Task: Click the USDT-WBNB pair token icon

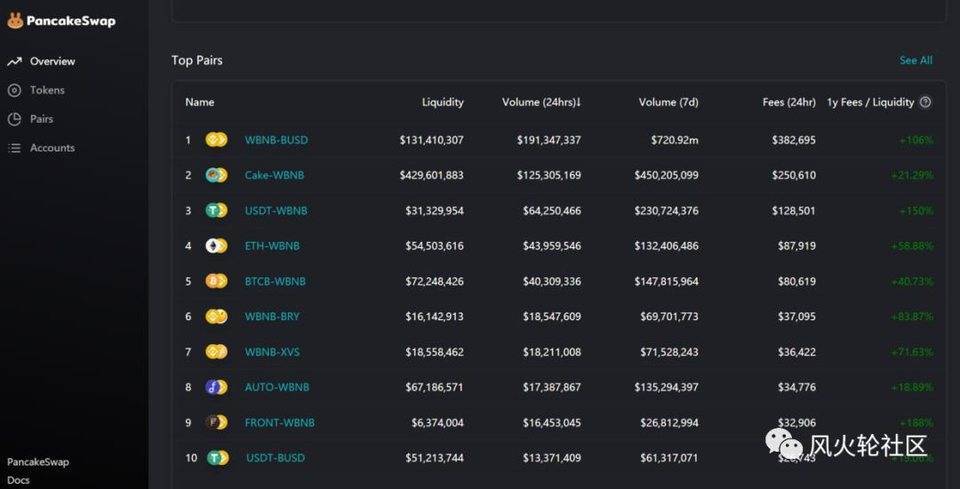Action: 217,211
